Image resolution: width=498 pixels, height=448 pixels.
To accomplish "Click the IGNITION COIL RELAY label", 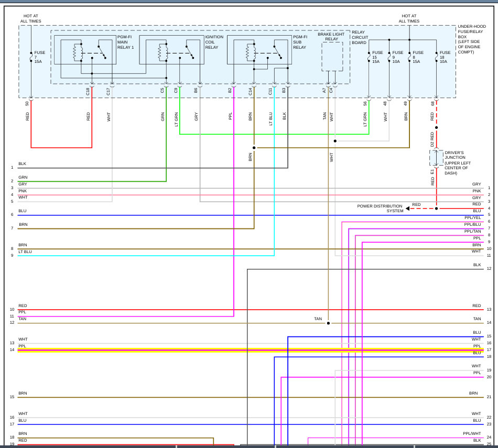I will [214, 42].
